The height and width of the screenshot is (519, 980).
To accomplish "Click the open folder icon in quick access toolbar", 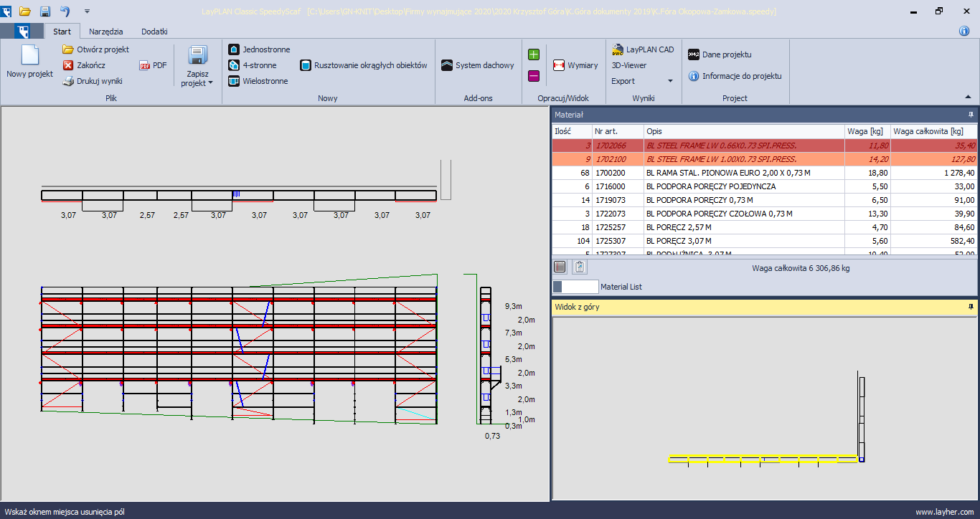I will click(x=25, y=11).
